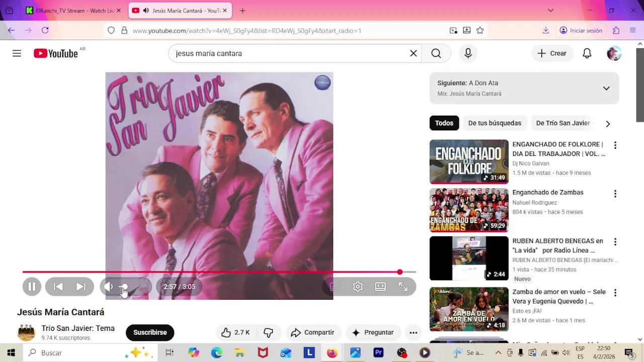This screenshot has width=644, height=362.
Task: Reload the page with the refresh icon
Action: coord(45,30)
